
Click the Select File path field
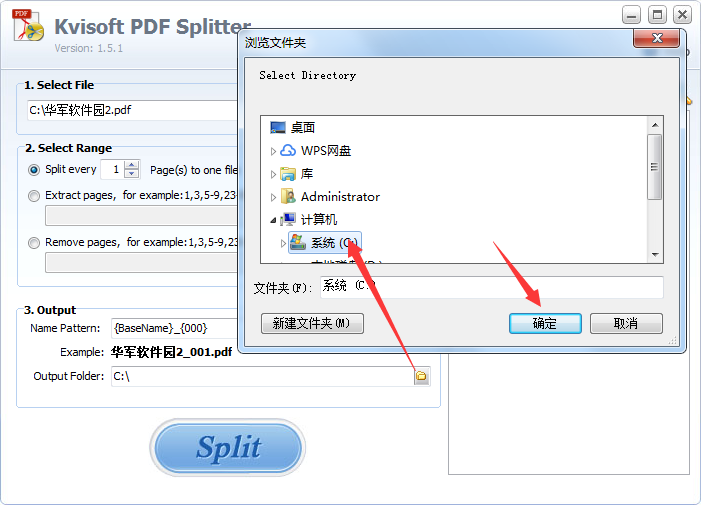133,110
